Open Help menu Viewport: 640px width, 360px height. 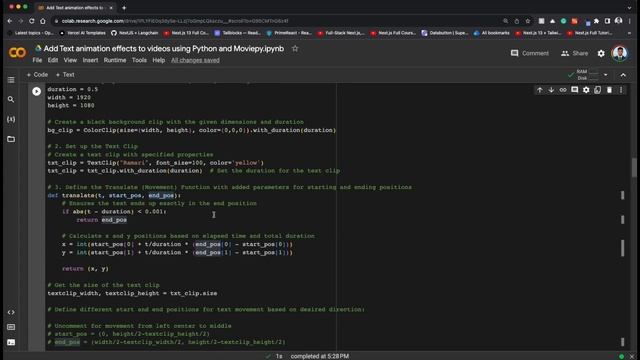158,60
